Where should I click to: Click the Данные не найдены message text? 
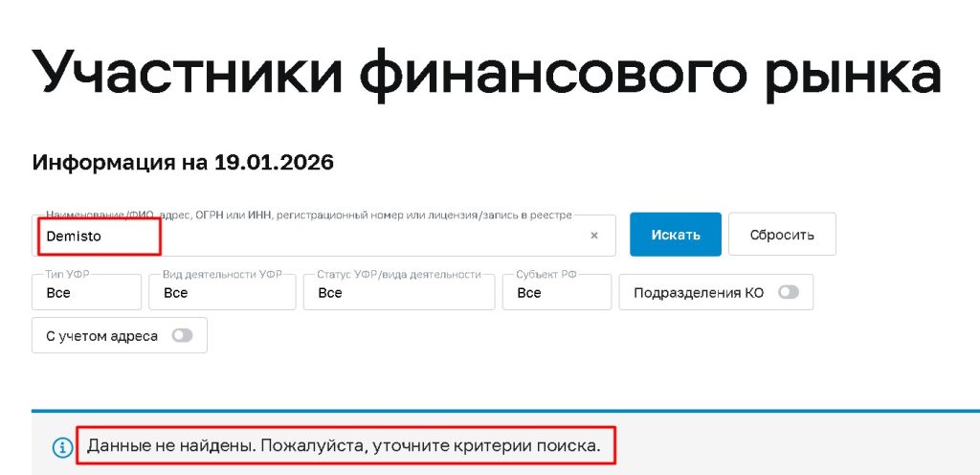tap(344, 446)
